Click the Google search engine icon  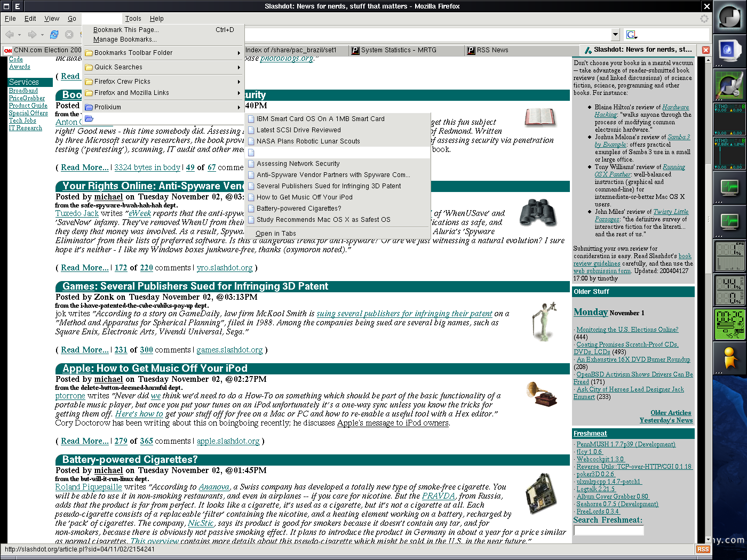[631, 35]
